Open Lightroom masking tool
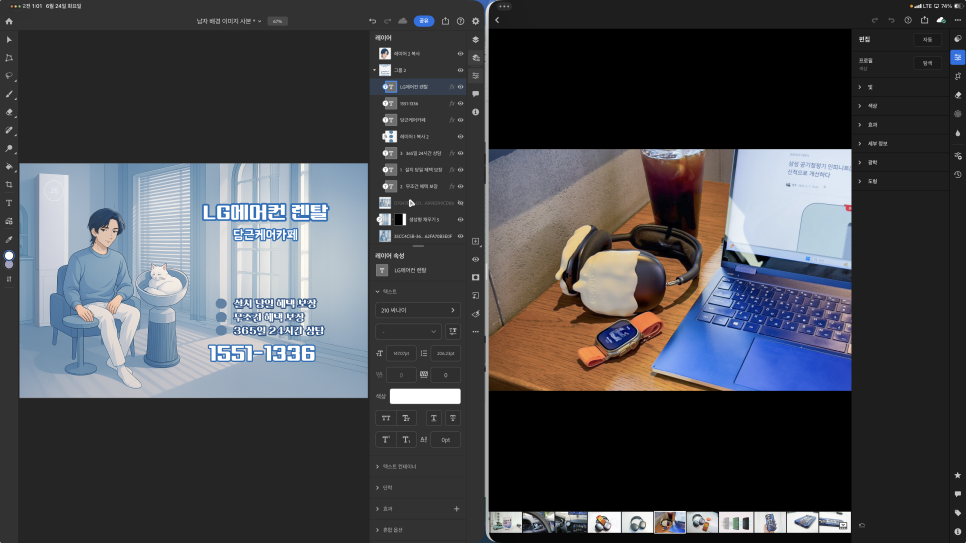 click(x=957, y=114)
